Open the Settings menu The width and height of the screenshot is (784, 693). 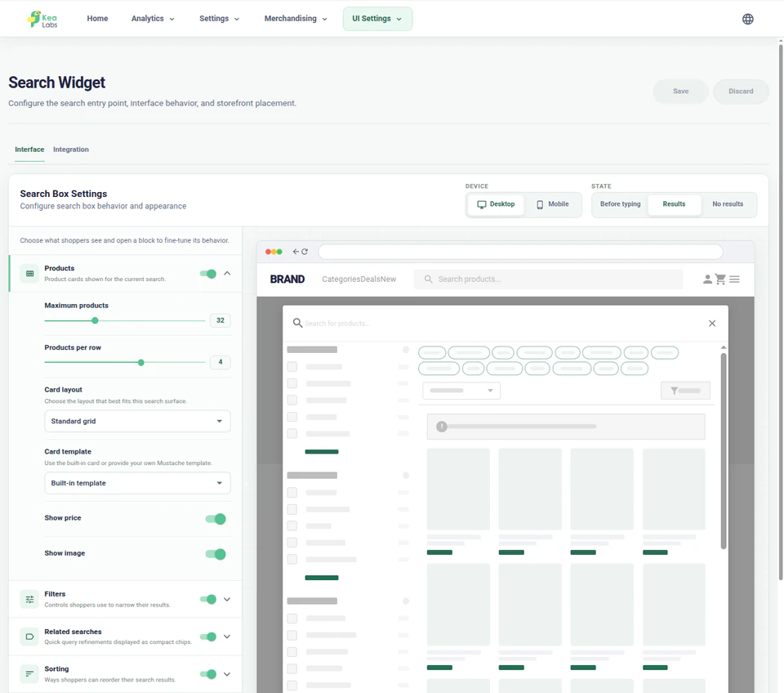pos(219,19)
